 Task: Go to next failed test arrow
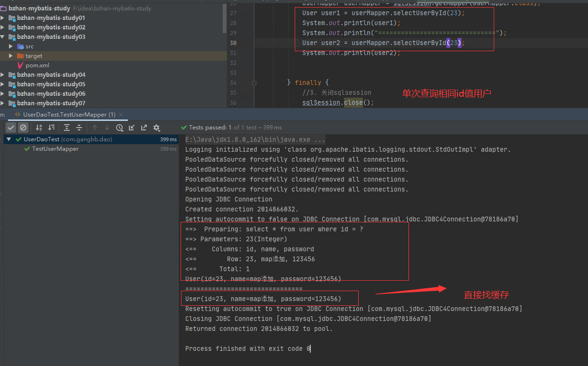pyautogui.click(x=107, y=128)
